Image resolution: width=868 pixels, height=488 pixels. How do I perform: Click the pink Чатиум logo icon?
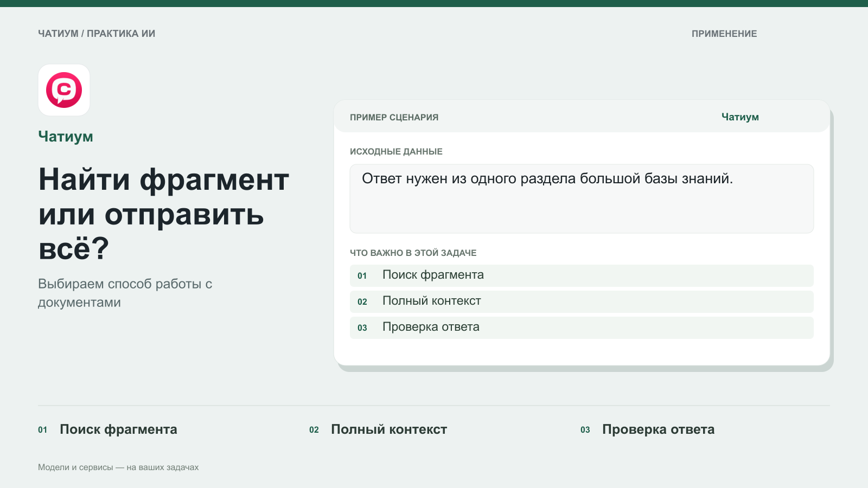click(x=64, y=90)
